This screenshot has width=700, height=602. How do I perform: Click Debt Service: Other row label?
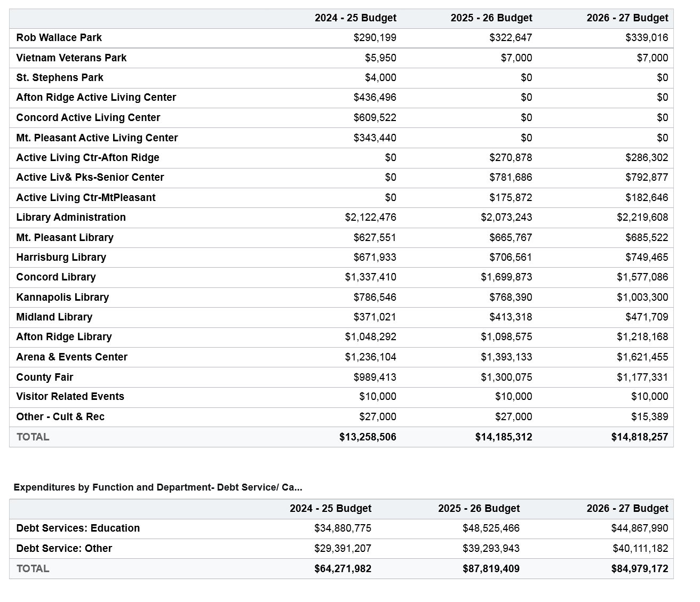tap(64, 549)
